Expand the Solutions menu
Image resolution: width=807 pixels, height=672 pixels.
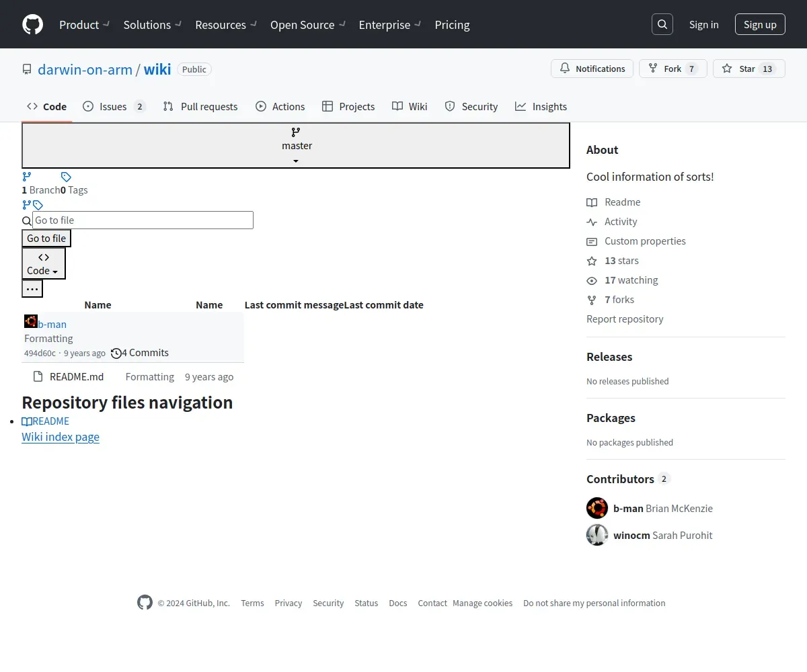153,24
